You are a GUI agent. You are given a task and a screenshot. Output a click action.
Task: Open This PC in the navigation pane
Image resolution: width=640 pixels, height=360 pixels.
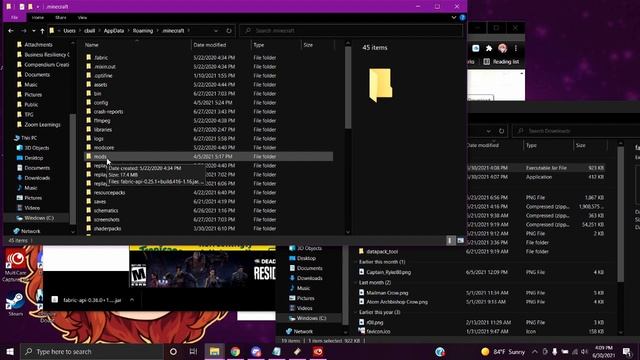coord(29,138)
